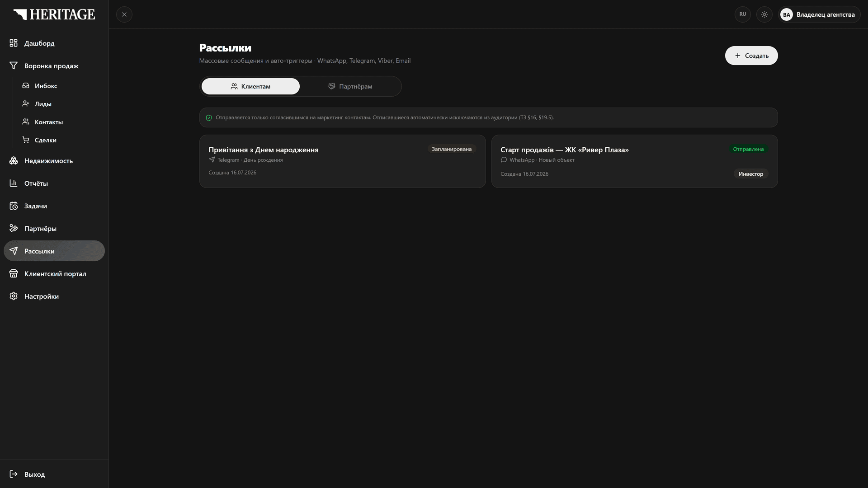Viewport: 868px width, 488px height.
Task: Open Инбокс inbox icon
Action: pyautogui.click(x=26, y=85)
